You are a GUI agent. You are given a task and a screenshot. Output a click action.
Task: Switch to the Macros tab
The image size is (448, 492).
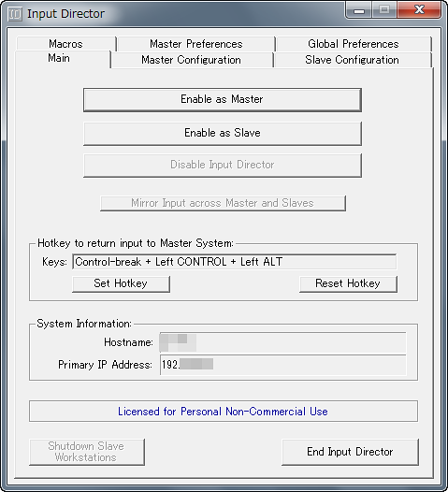[x=65, y=44]
